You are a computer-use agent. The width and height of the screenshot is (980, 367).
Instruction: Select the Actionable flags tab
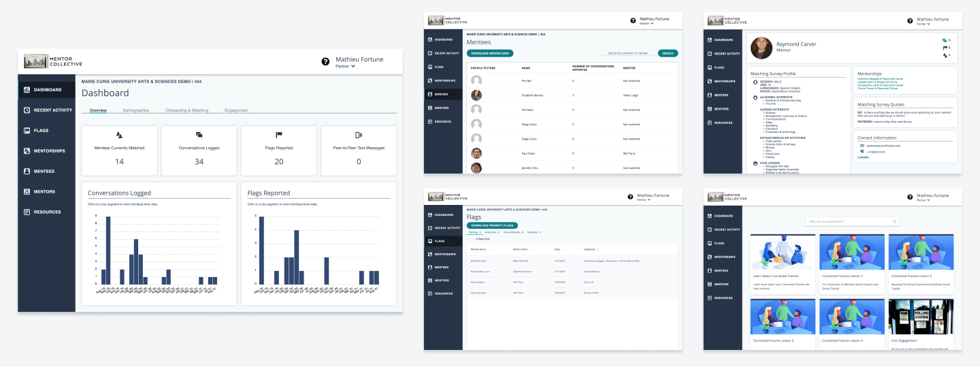491,232
